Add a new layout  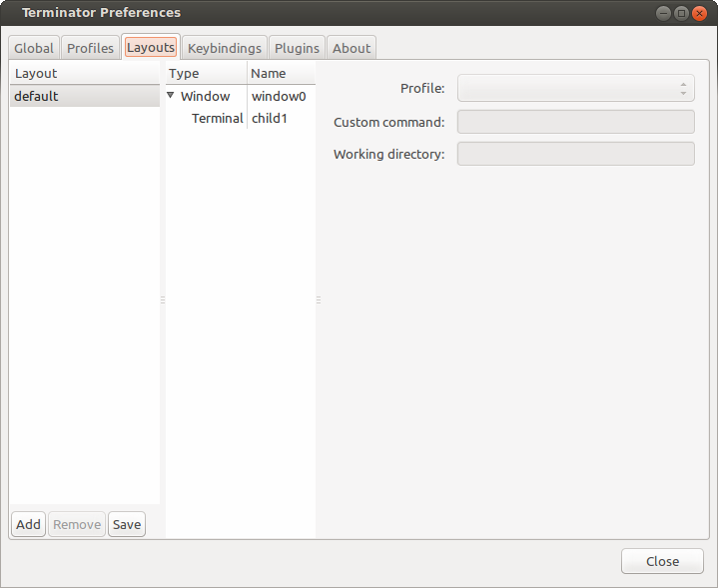(x=28, y=524)
